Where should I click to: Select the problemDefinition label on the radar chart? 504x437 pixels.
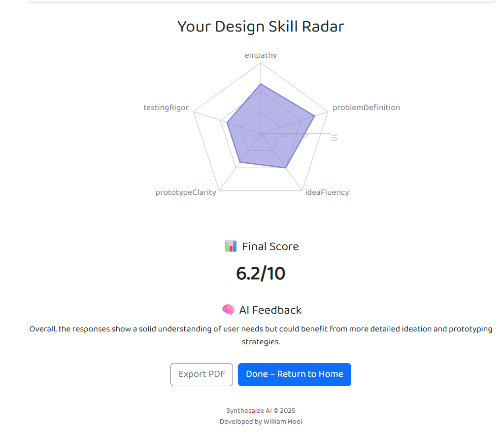[x=367, y=107]
